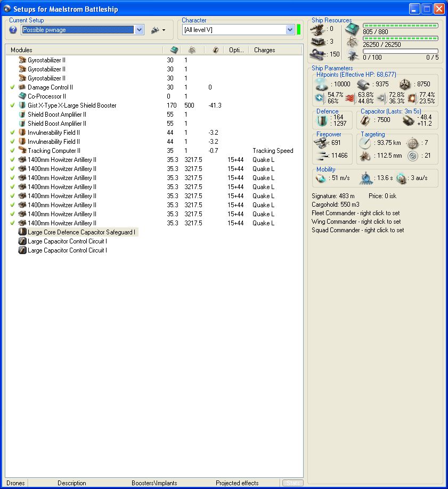Click the Co-Processor II row name
The width and height of the screenshot is (448, 489).
[47, 96]
